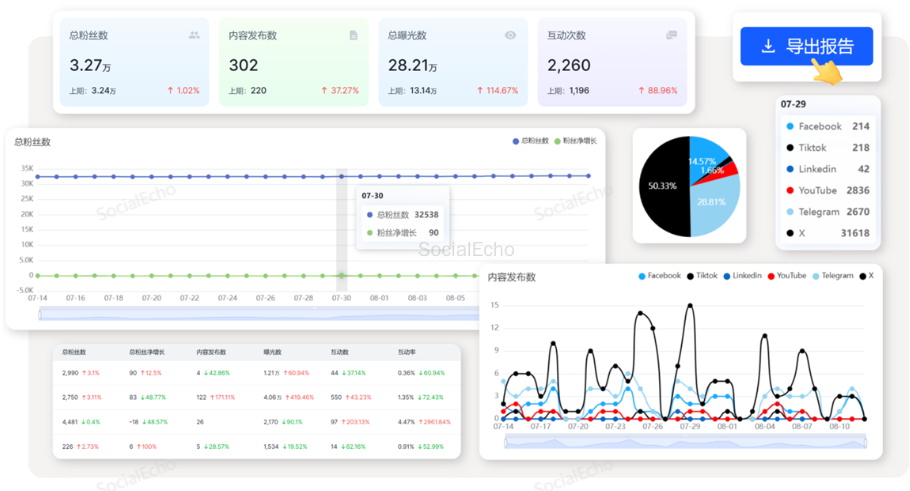
Task: Click the 互动率 table column header
Action: [x=406, y=352]
